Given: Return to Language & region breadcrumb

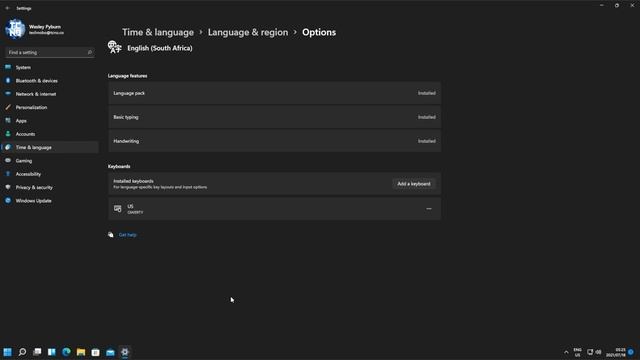Looking at the screenshot, I should click(x=248, y=32).
